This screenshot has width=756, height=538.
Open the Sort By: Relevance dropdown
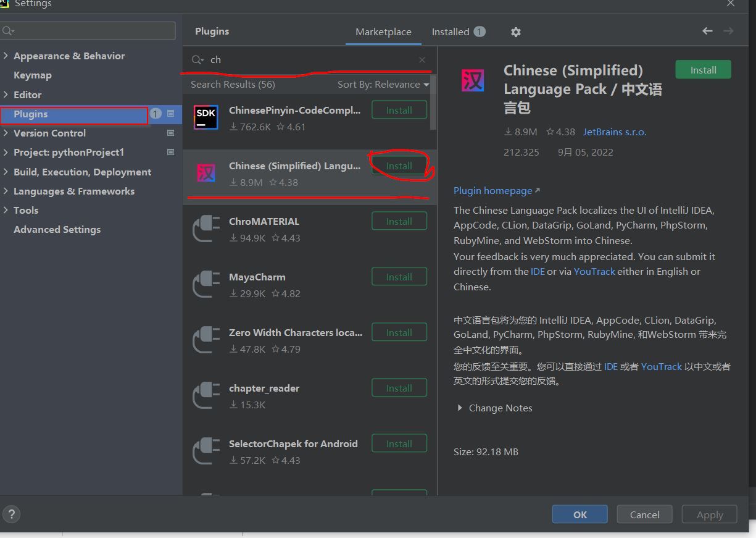pyautogui.click(x=383, y=85)
